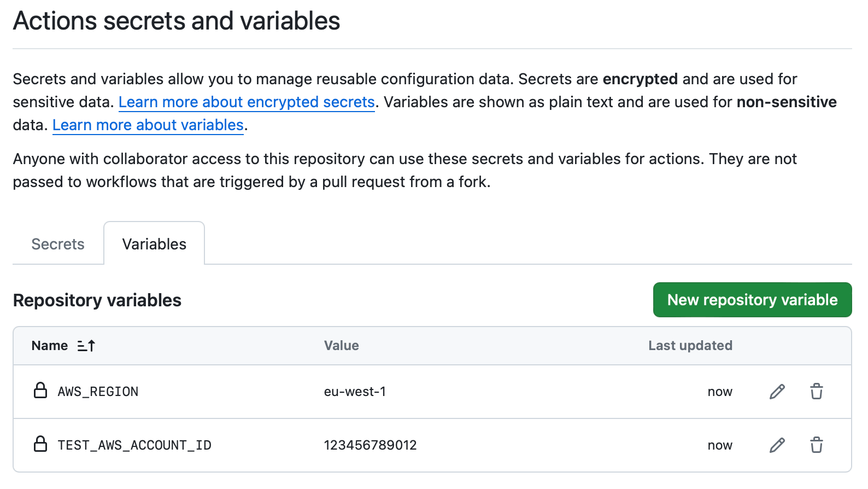Screen dimensions: 868x489
Task: Click the New repository variable button
Action: pyautogui.click(x=752, y=300)
